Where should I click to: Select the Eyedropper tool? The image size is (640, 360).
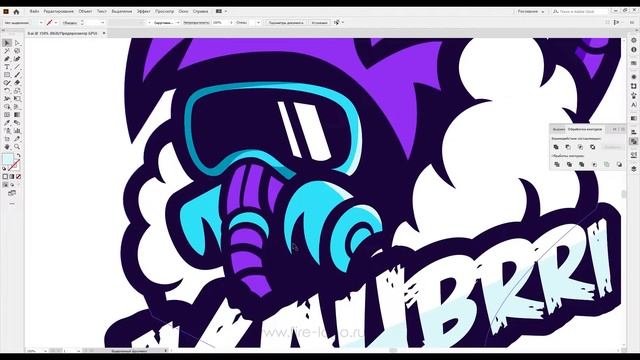pos(7,122)
